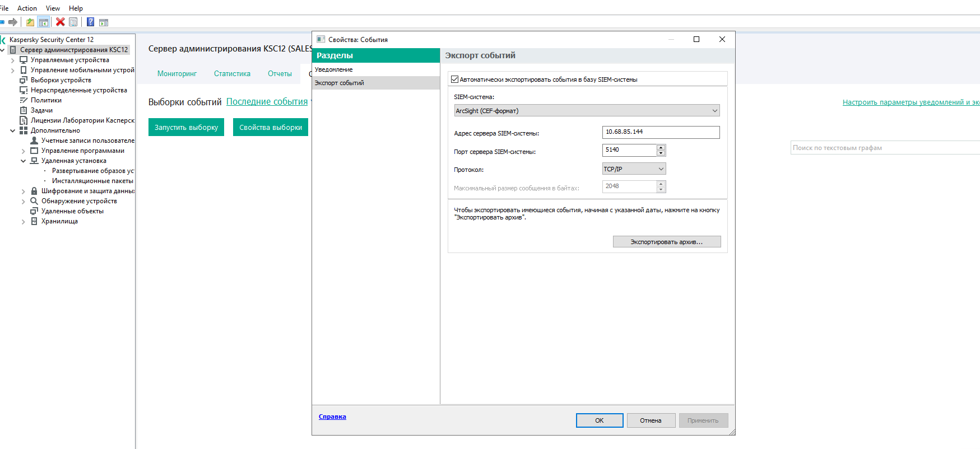
Task: Expand the Обнаружение устройств tree node
Action: pos(24,201)
